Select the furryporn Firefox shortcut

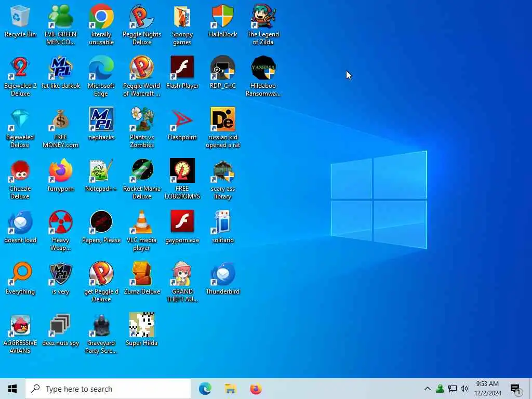pos(61,175)
